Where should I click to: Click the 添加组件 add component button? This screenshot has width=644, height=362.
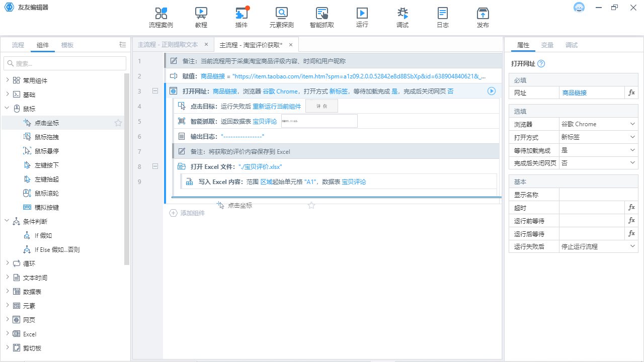[x=187, y=213]
